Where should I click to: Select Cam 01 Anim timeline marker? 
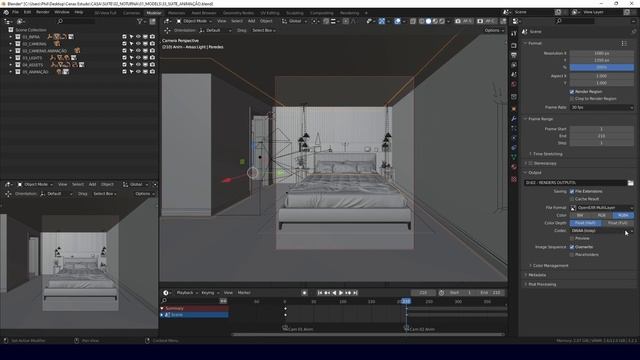pyautogui.click(x=298, y=329)
